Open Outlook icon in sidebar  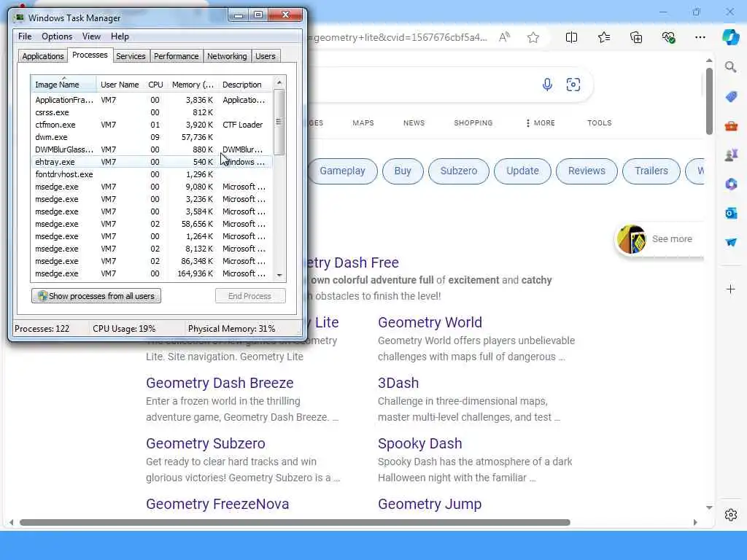click(x=731, y=213)
